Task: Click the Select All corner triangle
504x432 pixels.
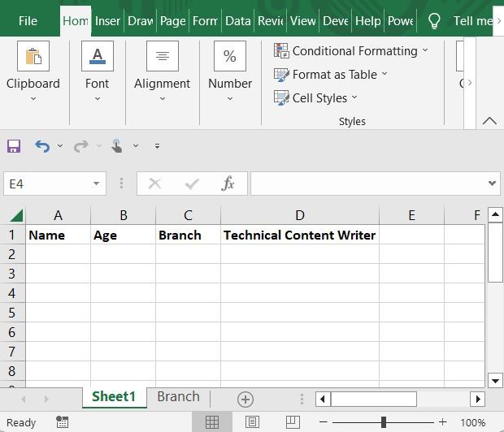Action: coord(16,215)
